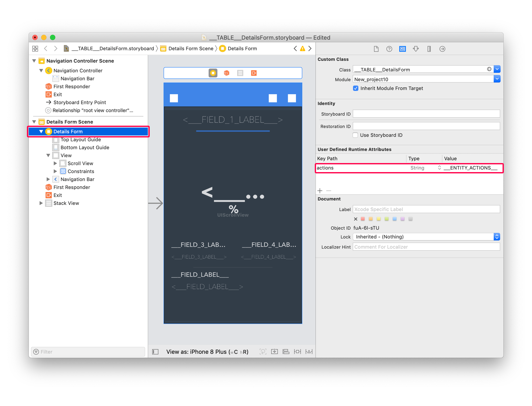This screenshot has height=406, width=532.
Task: Change the attribute Type String stepper
Action: [439, 168]
